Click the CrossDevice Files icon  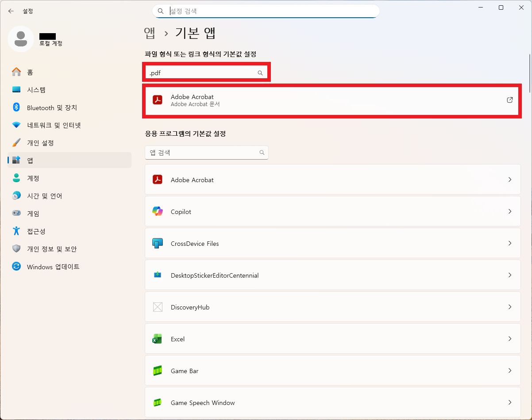(x=158, y=243)
